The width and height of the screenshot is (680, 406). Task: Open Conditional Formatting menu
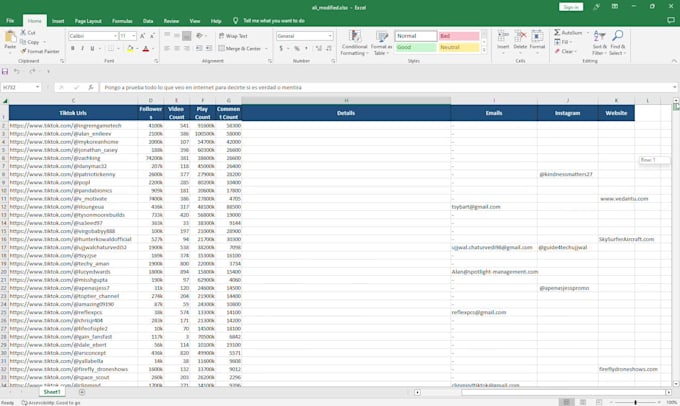[x=354, y=43]
